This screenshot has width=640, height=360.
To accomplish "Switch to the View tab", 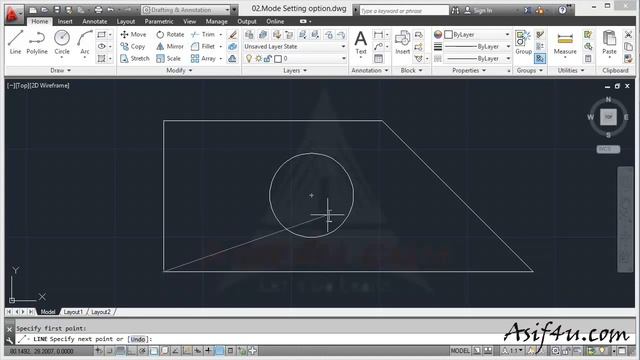I will (x=189, y=21).
